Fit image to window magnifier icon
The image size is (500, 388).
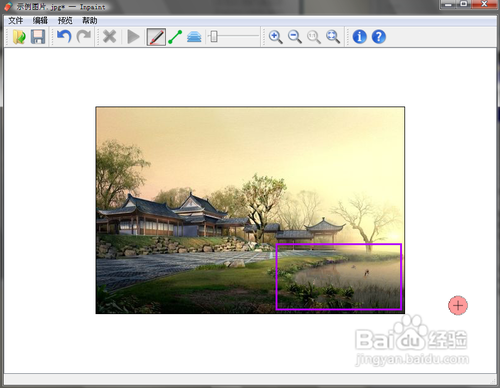click(x=333, y=37)
